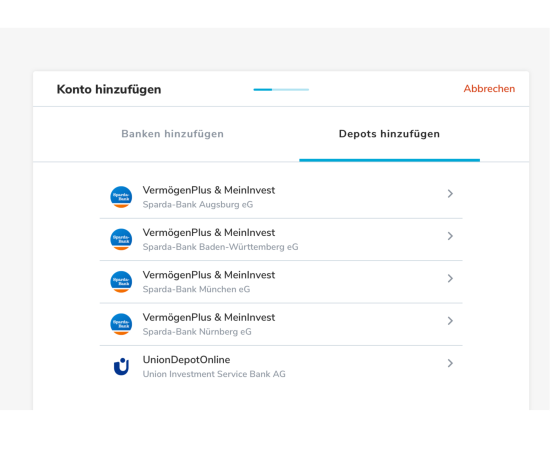Click the Konto hinzufügen heading

109,89
